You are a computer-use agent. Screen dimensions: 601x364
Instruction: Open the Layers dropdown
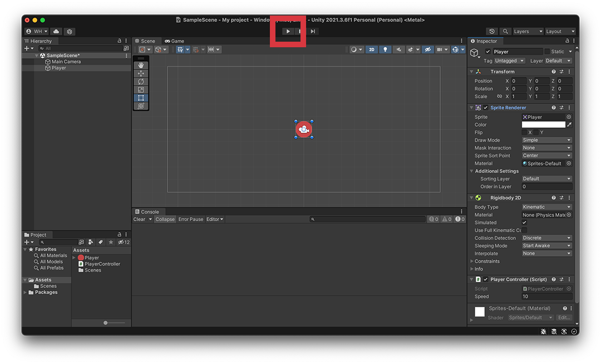click(x=528, y=31)
